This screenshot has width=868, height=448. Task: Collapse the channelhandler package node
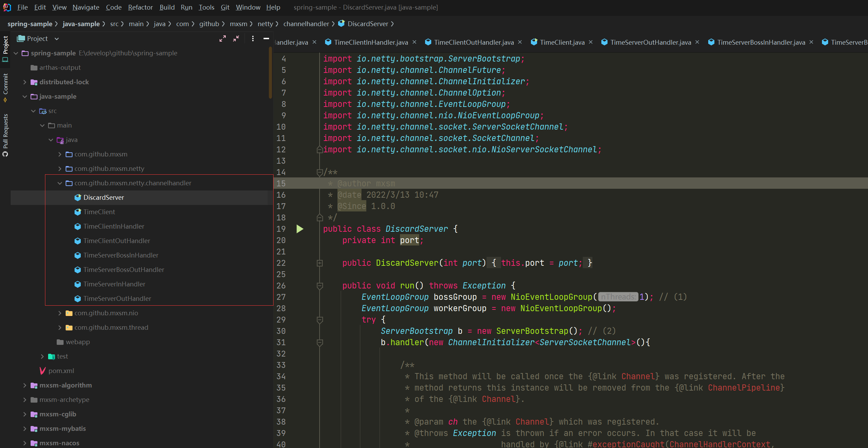tap(60, 183)
